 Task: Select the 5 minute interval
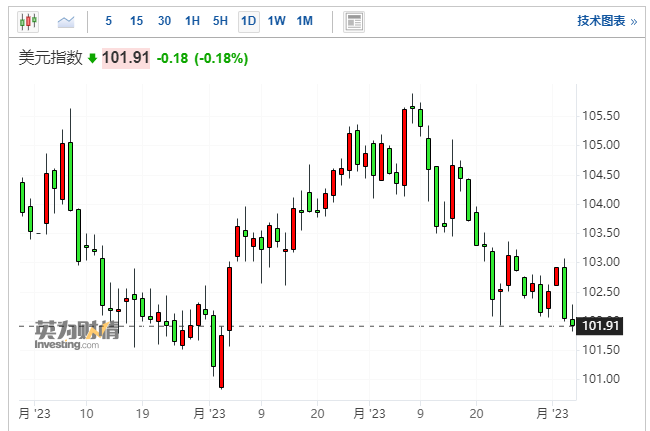point(109,21)
